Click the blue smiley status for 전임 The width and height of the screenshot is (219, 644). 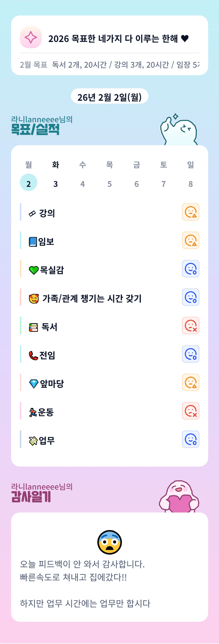coord(190,354)
